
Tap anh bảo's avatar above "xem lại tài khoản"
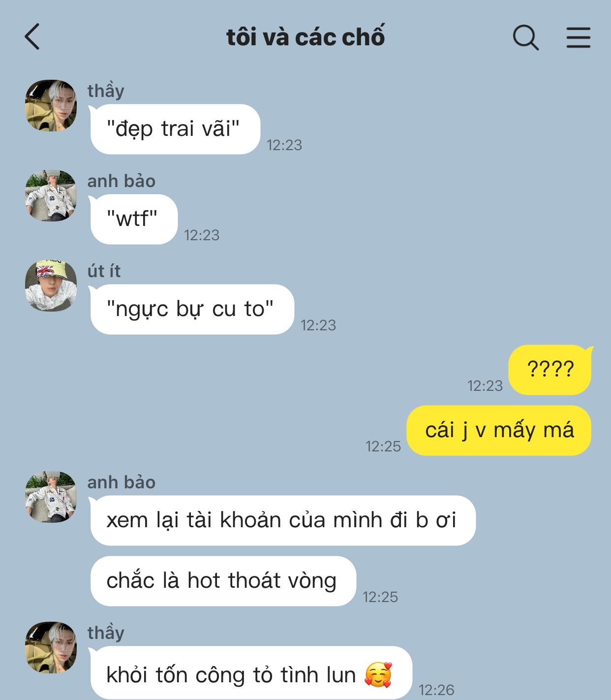51,497
